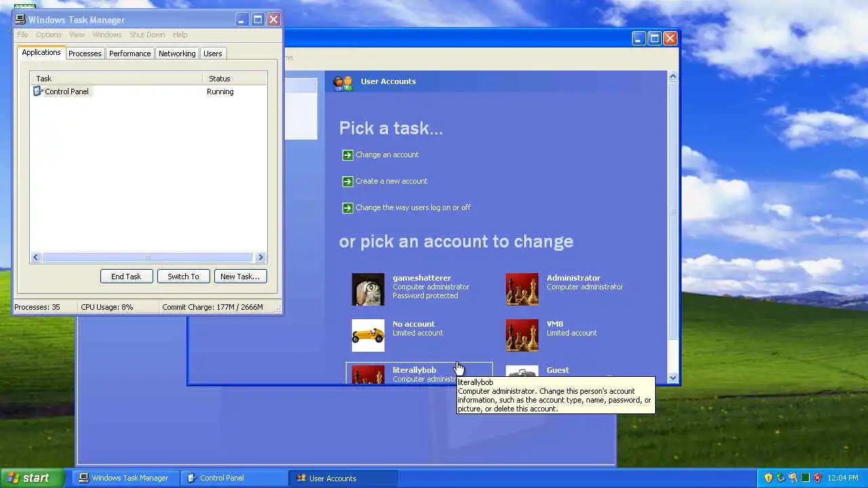The width and height of the screenshot is (868, 488).
Task: Click the Task Manager title bar icon
Action: tap(20, 20)
